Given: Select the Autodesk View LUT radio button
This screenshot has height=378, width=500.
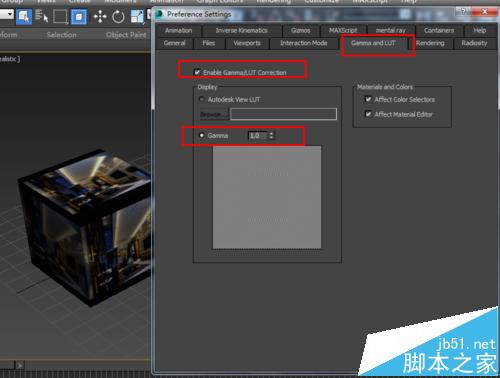Looking at the screenshot, I should point(201,99).
